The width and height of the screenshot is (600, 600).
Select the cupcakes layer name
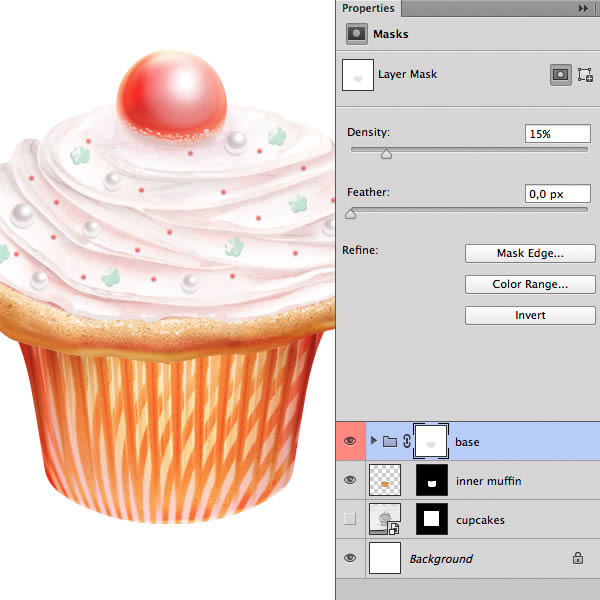[480, 520]
